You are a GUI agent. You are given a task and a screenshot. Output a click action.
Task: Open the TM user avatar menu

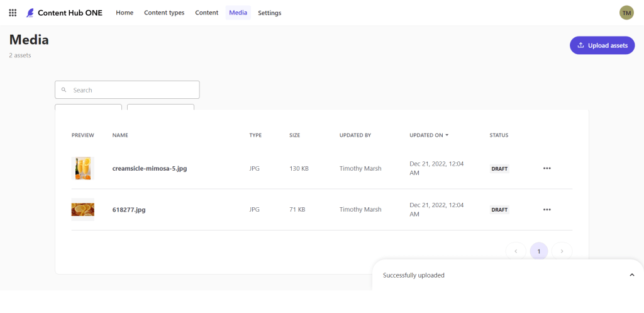tap(626, 13)
